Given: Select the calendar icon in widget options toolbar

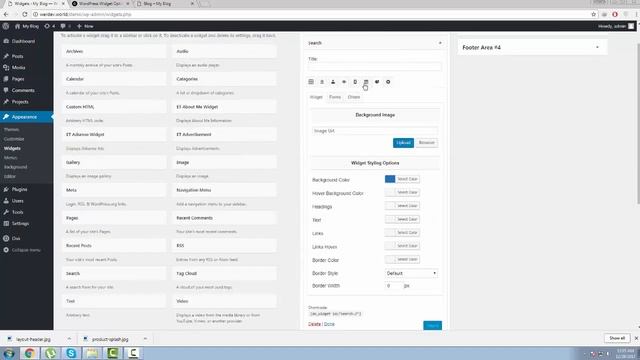Looking at the screenshot, I should click(366, 82).
